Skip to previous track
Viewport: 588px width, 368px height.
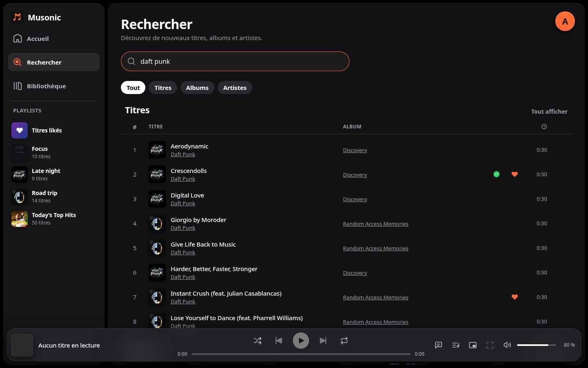coord(279,341)
